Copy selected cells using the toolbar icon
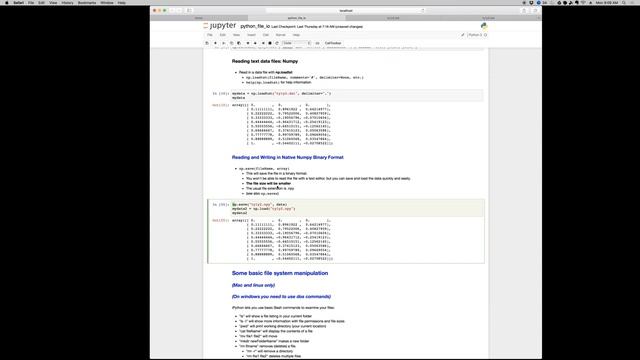 point(231,43)
